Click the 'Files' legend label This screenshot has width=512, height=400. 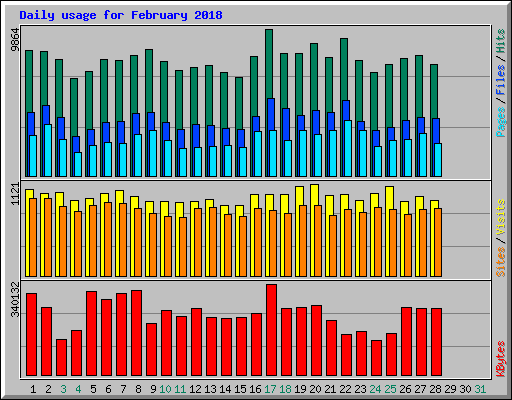(x=501, y=80)
